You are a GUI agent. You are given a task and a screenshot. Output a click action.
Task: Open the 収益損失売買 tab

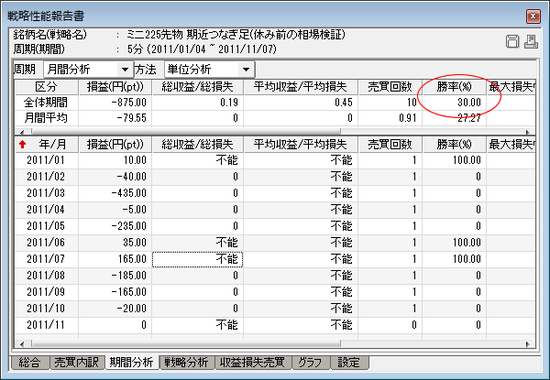pos(253,362)
